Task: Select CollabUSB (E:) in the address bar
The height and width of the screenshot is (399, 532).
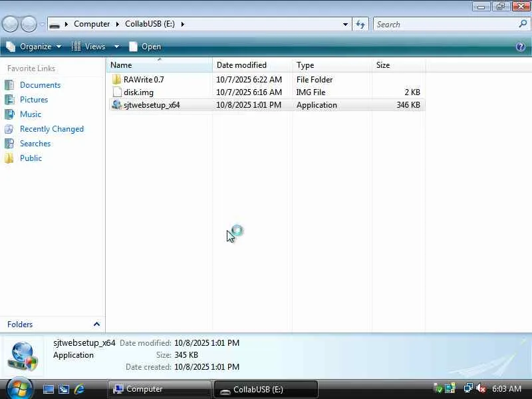Action: 150,24
